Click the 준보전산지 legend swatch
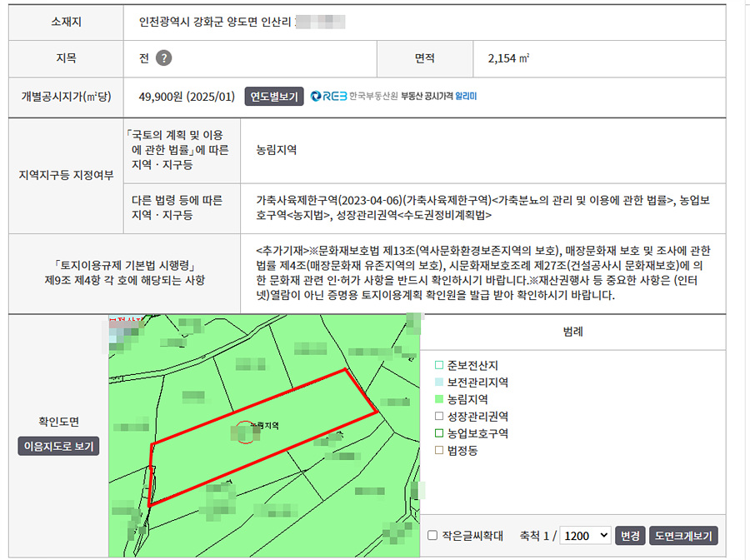 point(439,366)
